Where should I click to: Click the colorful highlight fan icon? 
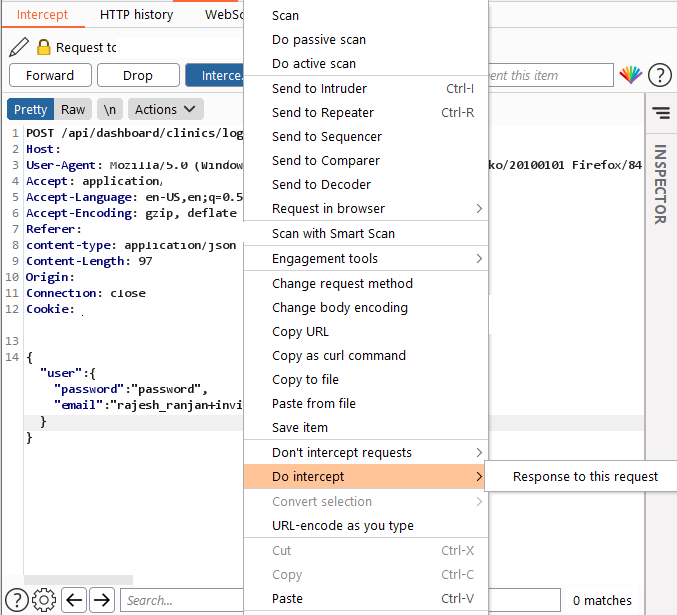tap(630, 75)
